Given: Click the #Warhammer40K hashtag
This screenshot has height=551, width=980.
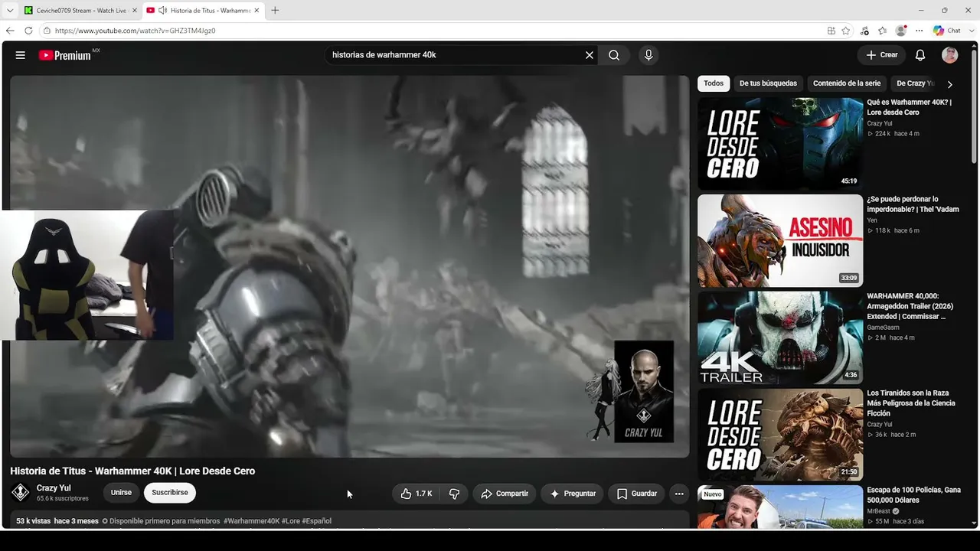Looking at the screenshot, I should (x=251, y=521).
